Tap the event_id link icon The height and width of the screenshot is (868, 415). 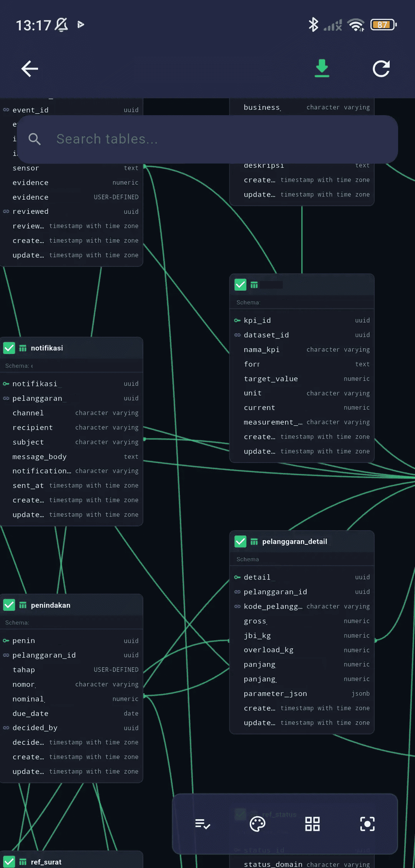coord(6,110)
